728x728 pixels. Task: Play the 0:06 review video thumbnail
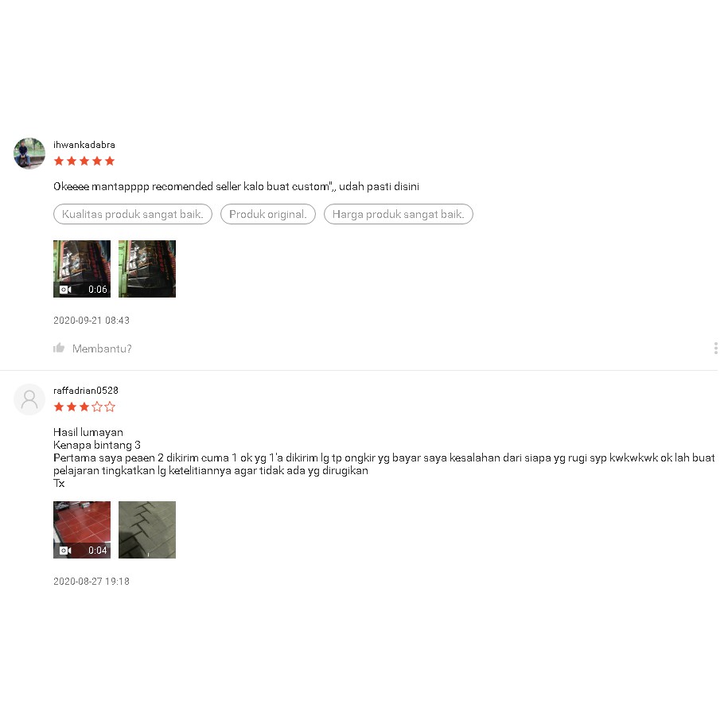coord(82,269)
